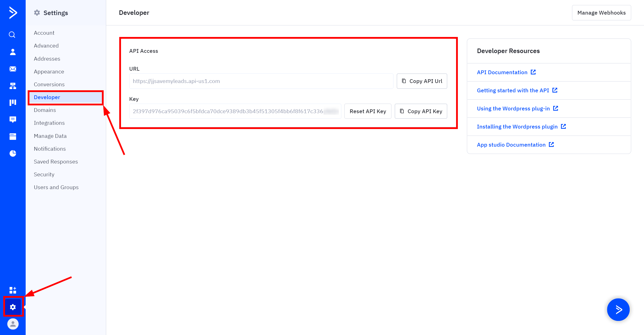644x335 pixels.
Task: Click the Manage Webhooks button
Action: pyautogui.click(x=601, y=13)
